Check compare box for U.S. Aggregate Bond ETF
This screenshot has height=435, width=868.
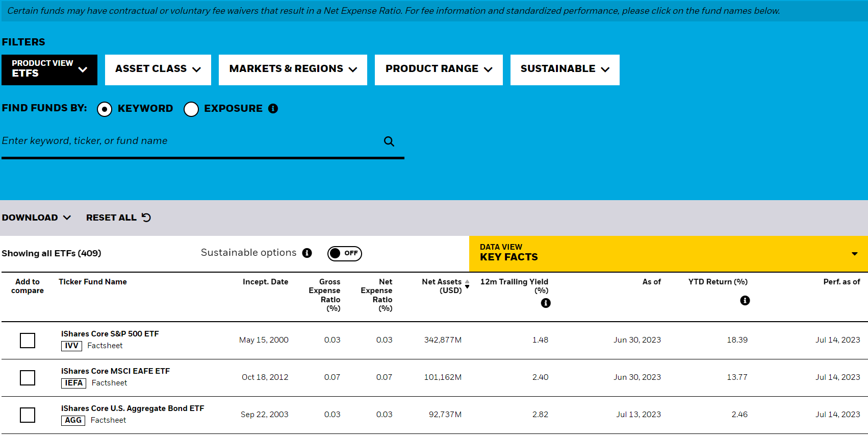click(x=28, y=415)
